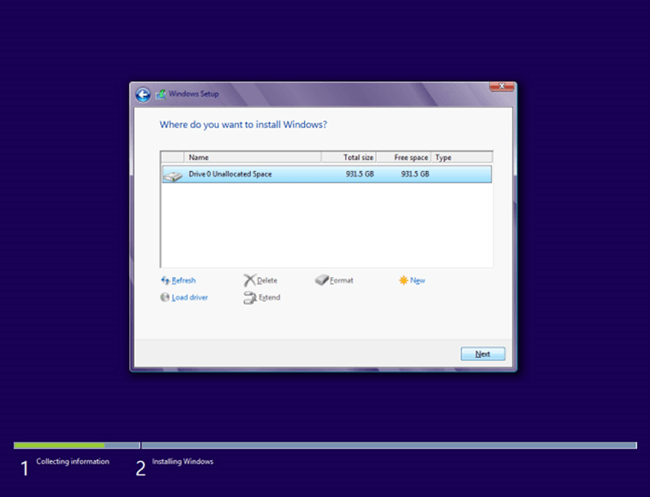Click the 931.5 GB total size value
Screen dimensions: 650x497
(360, 174)
